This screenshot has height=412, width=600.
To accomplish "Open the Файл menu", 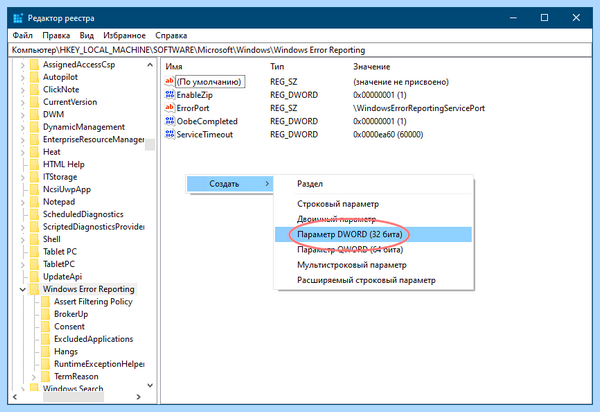I will click(23, 36).
